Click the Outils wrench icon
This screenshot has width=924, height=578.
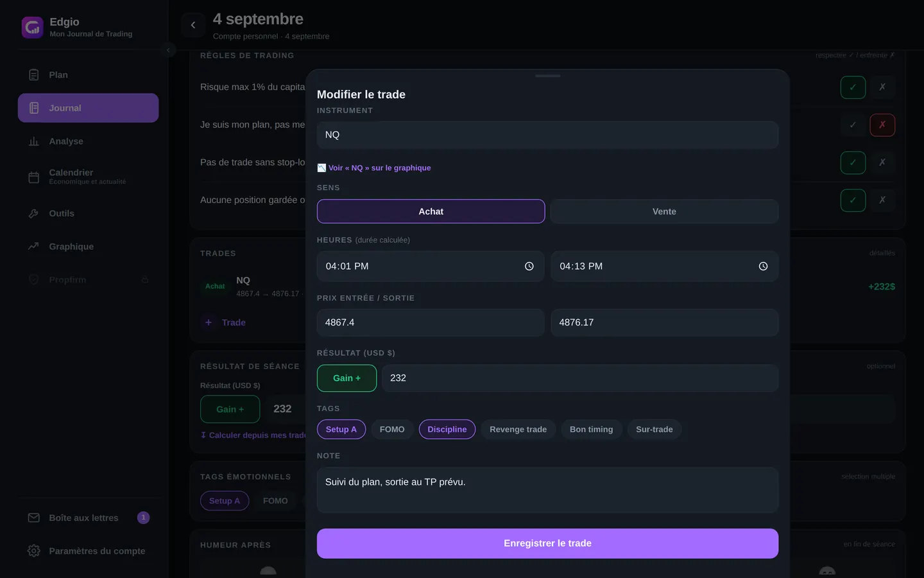[34, 213]
